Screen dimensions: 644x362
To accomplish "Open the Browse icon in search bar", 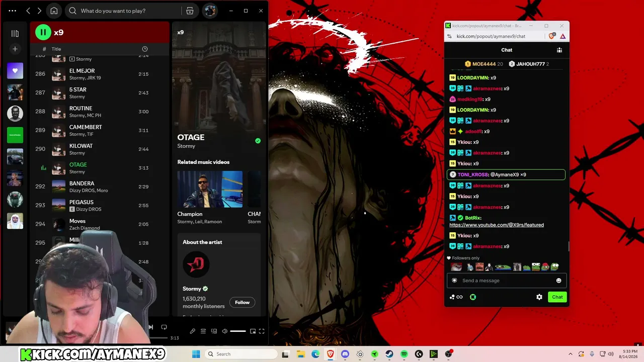I will pyautogui.click(x=190, y=11).
